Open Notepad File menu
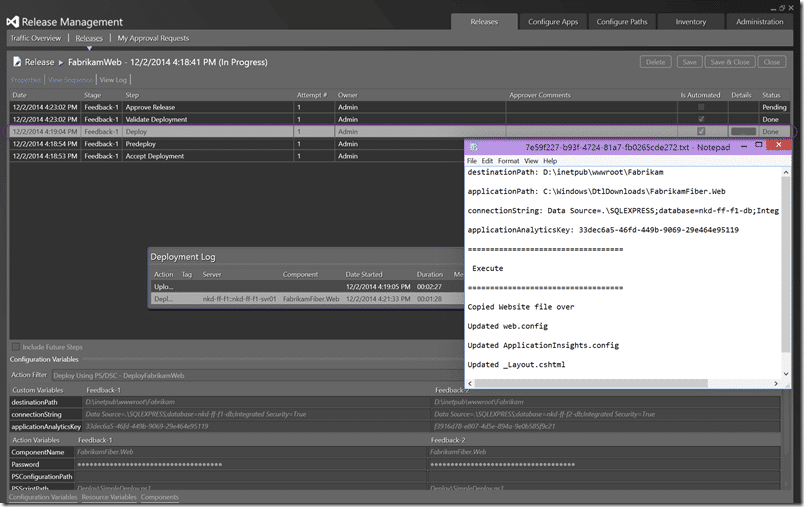This screenshot has height=507, width=804. [x=472, y=161]
